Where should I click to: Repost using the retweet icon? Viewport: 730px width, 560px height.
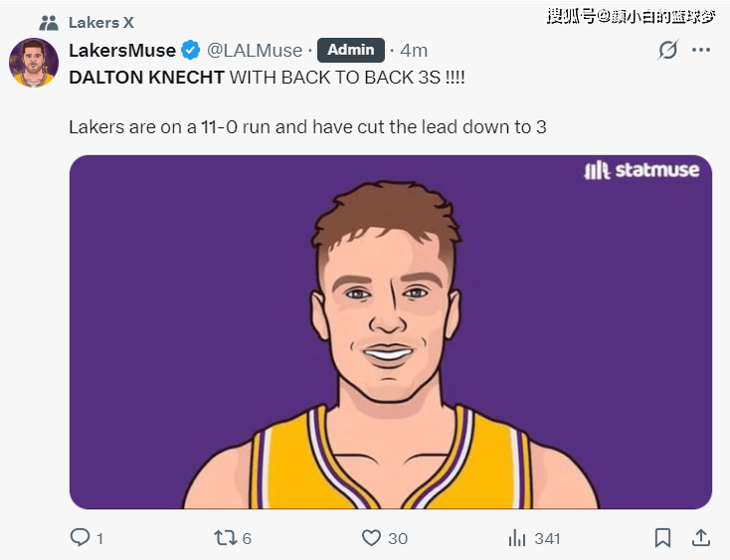coord(226,537)
